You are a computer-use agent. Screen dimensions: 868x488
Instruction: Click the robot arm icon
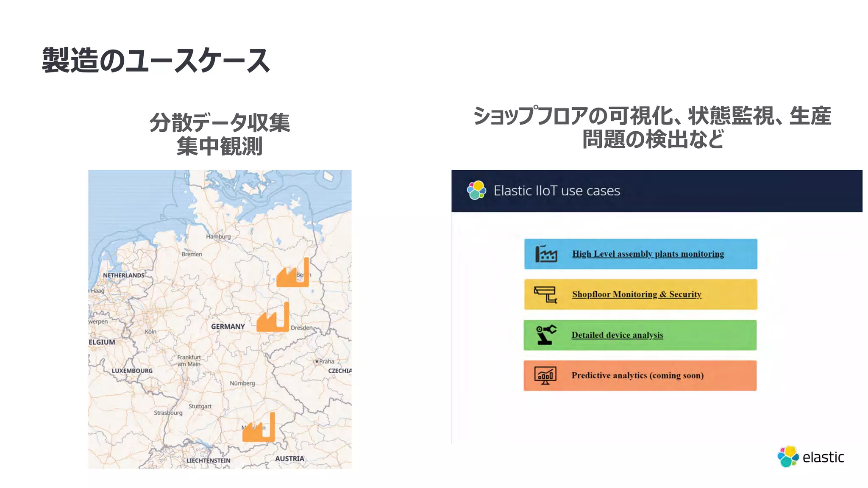pos(546,335)
